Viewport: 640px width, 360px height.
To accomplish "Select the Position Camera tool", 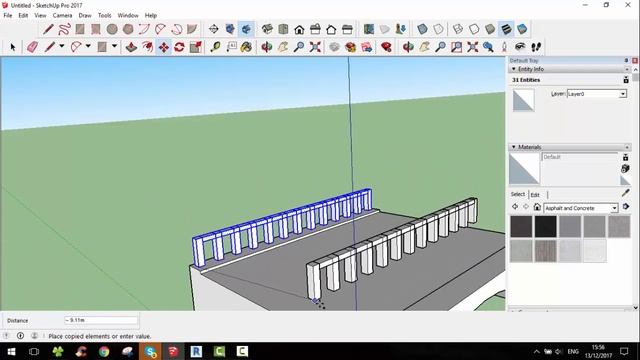I will click(504, 47).
